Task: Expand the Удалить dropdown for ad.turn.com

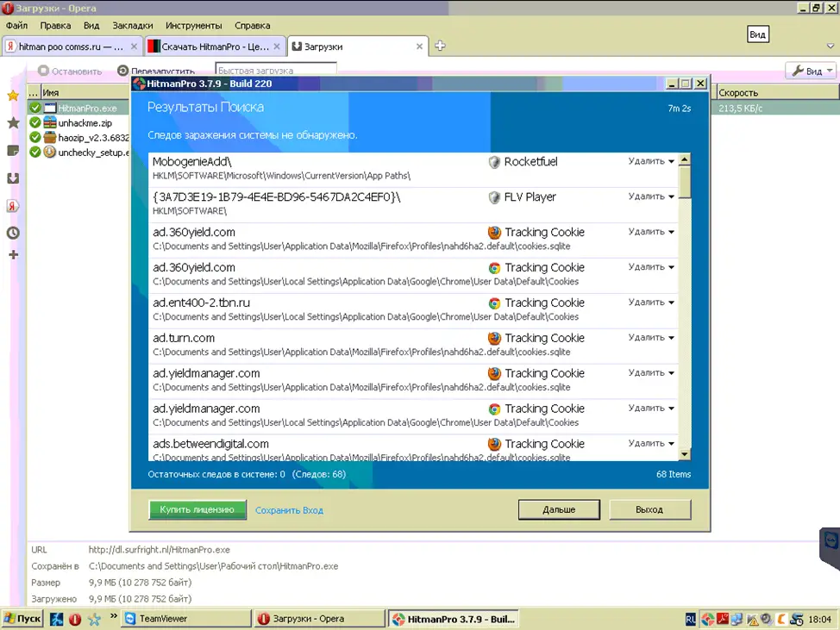Action: [x=651, y=338]
